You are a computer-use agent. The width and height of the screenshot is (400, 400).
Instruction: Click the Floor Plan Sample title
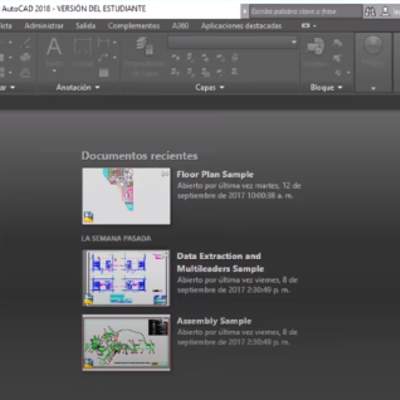click(215, 174)
